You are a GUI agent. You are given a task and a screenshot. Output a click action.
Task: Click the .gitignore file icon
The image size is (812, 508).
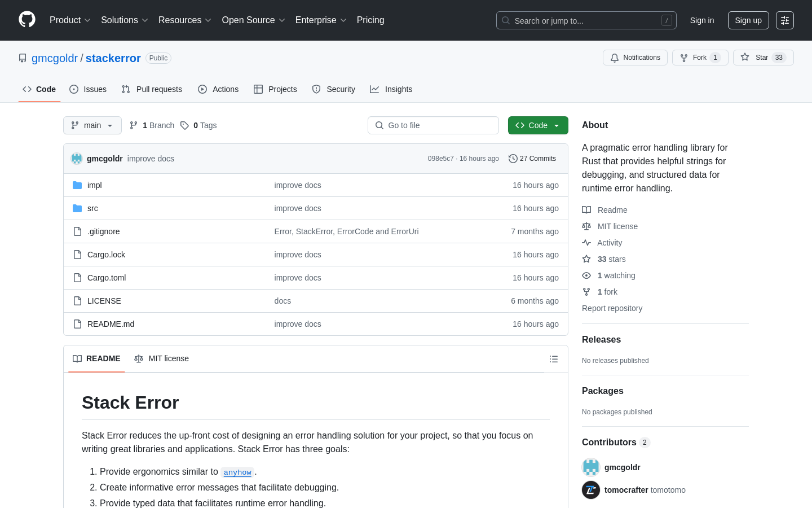coord(77,231)
